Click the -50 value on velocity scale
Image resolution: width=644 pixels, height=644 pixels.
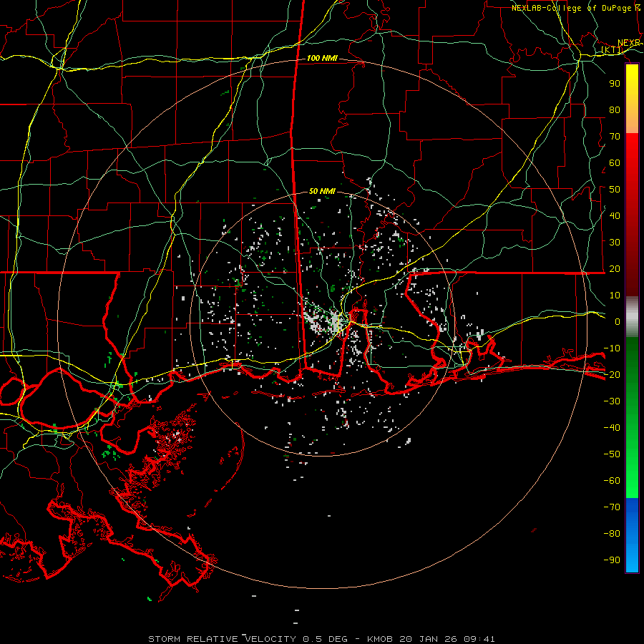[x=612, y=454]
